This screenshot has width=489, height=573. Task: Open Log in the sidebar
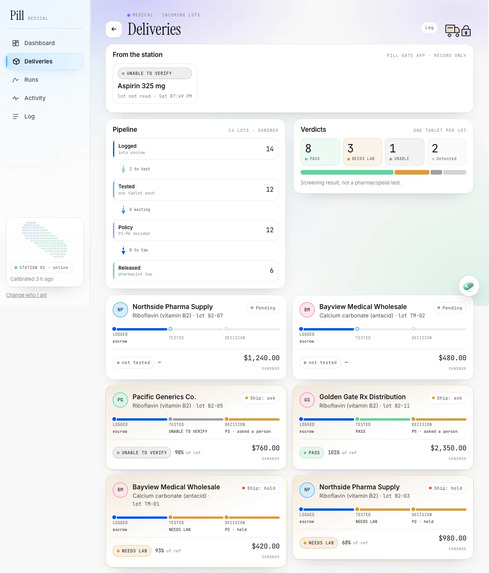click(45, 117)
